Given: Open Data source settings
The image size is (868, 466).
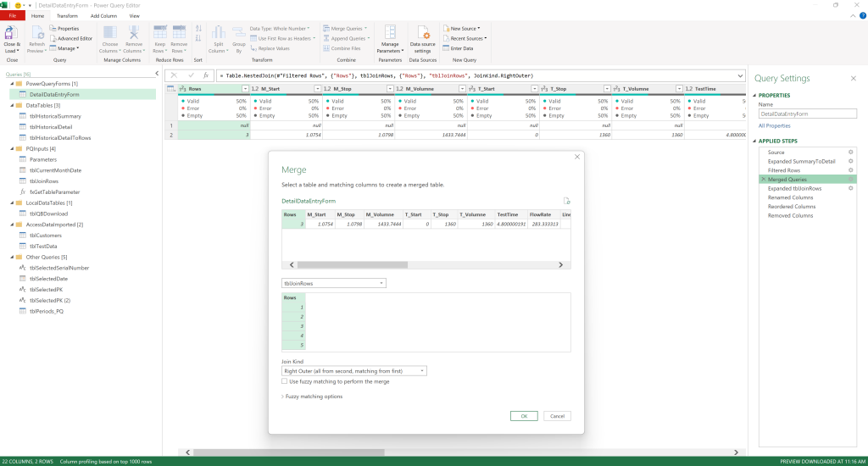Looking at the screenshot, I should (x=422, y=39).
